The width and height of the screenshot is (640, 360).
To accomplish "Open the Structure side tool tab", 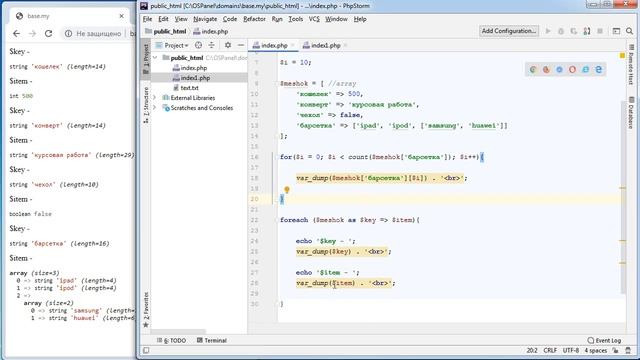I will point(146,105).
